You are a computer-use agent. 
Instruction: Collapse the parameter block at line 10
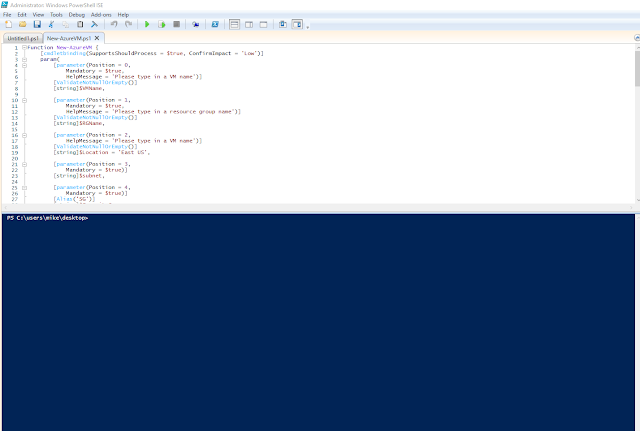point(24,100)
